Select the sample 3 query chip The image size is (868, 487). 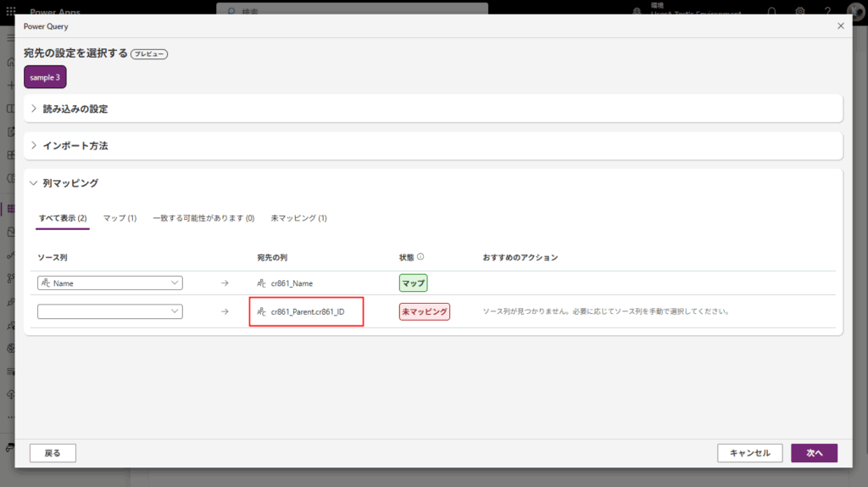pos(45,77)
